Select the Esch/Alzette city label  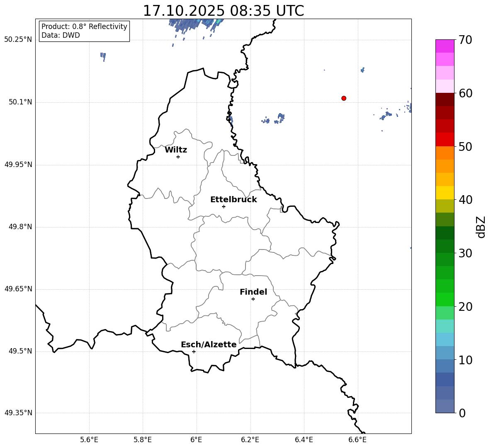click(x=209, y=344)
